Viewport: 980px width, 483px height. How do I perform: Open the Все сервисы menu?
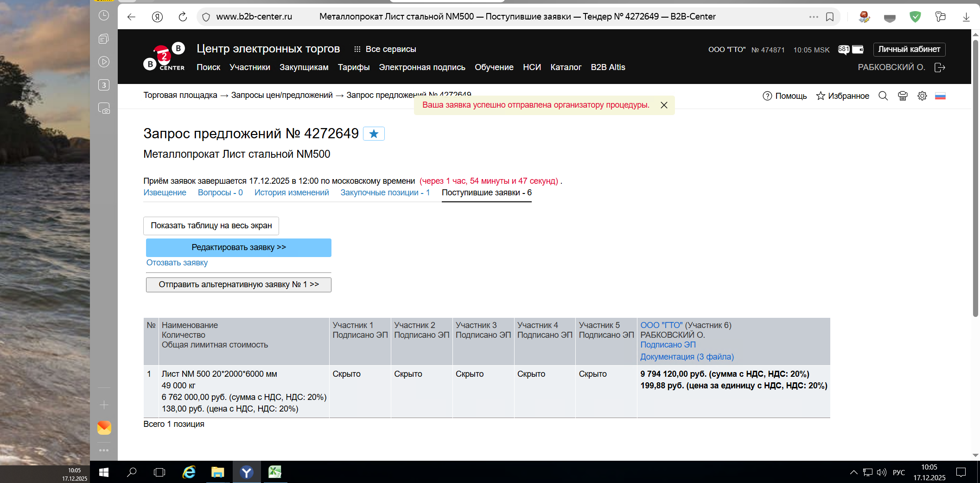point(385,49)
